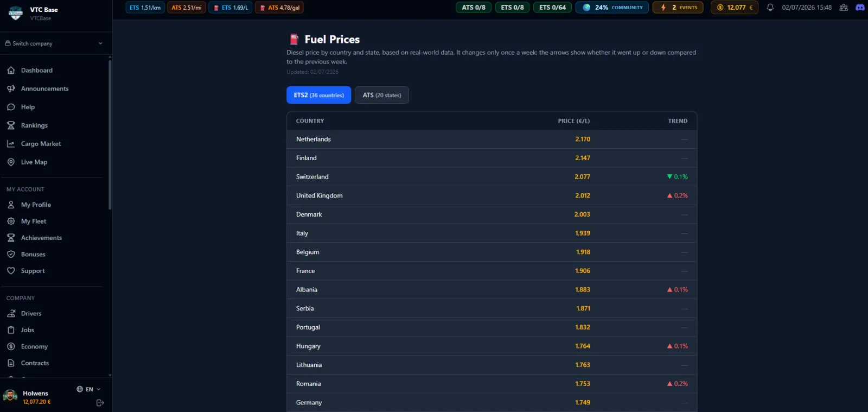Image resolution: width=868 pixels, height=412 pixels.
Task: Click the Announcements megaphone icon
Action: (x=11, y=89)
